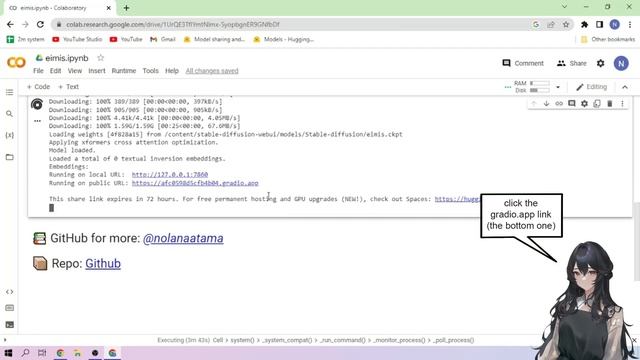This screenshot has width=640, height=360.
Task: Move cell down arrow icon
Action: [x=546, y=104]
